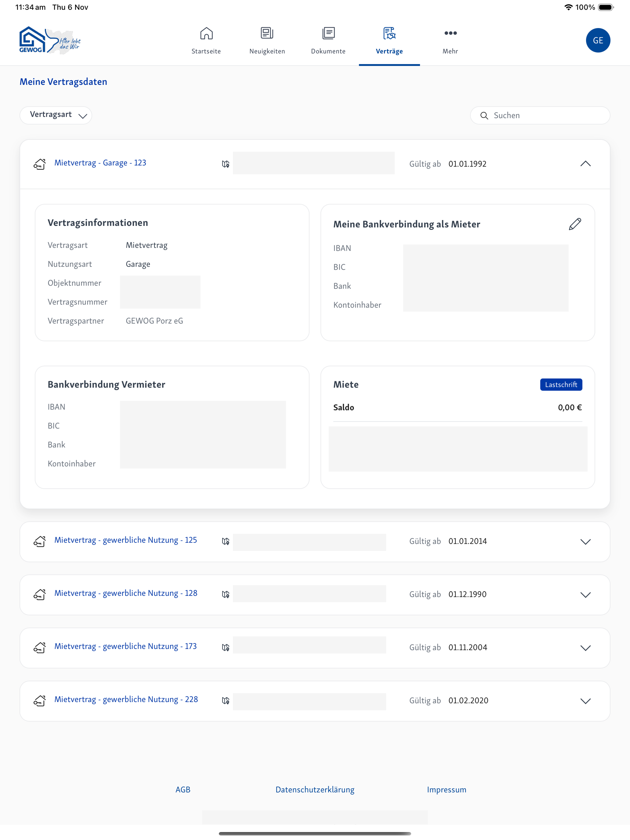Screen dimensions: 630x840
Task: Collapse the Mietvertrag Garage - 123 card
Action: 585,164
